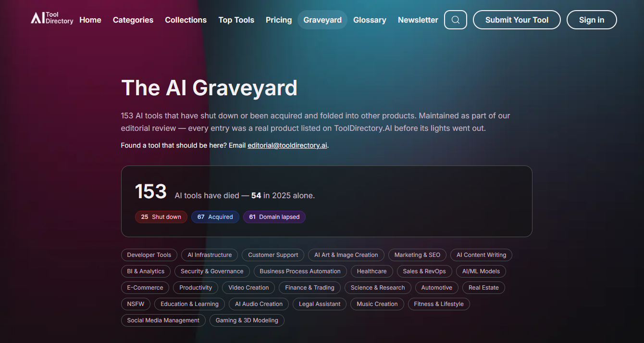Select the Legal Assistant chip
644x343 pixels.
(x=320, y=304)
